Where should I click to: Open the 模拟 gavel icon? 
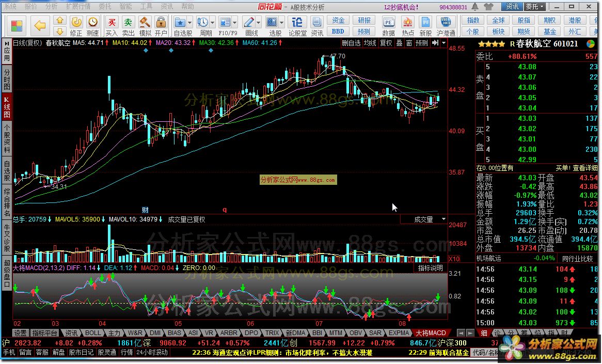coord(145,22)
